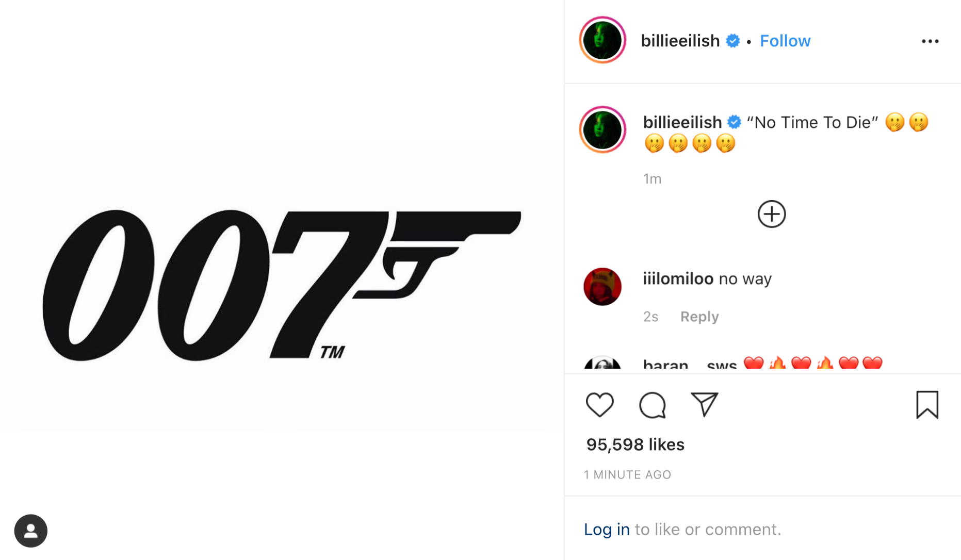Click the Log in link
The image size is (961, 560).
click(x=607, y=530)
